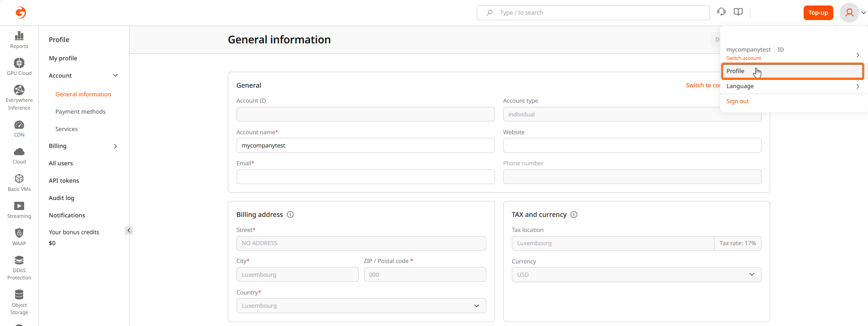Toggle user menu dropdown caret
The width and height of the screenshot is (868, 326).
pos(864,13)
